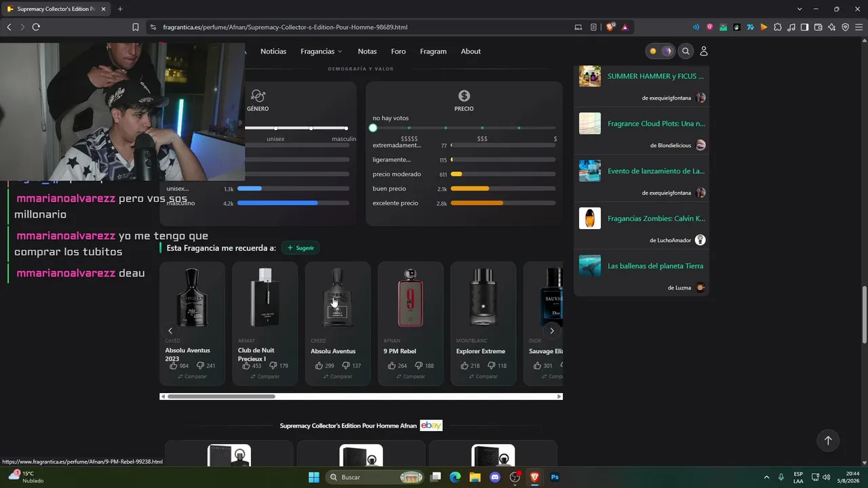Open the Explorer Extreme bottle thumbnail
Viewport: 868px width, 488px height.
click(483, 297)
